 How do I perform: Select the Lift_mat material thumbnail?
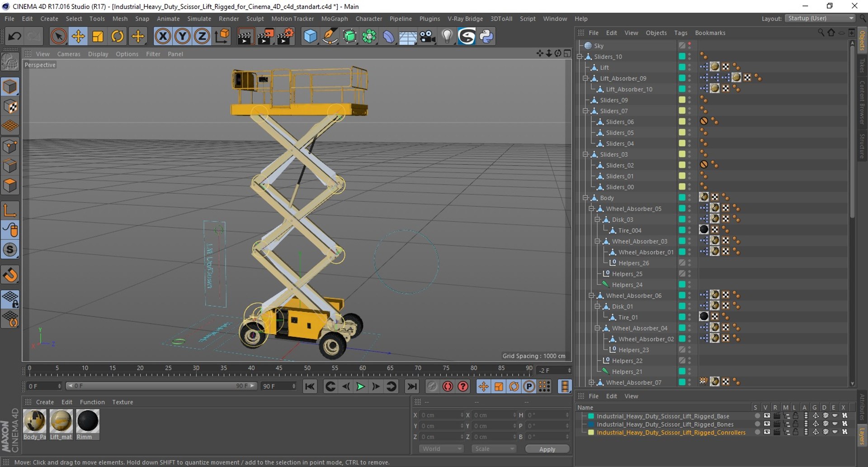[x=61, y=421]
